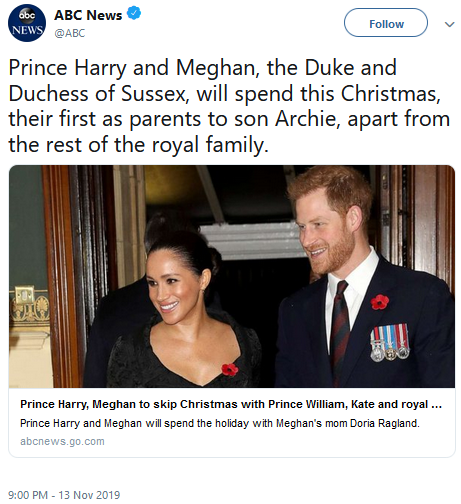Open the 'Prince Harry, Meghan to skip Christmas' headline
The width and height of the screenshot is (461, 504).
pos(231,404)
